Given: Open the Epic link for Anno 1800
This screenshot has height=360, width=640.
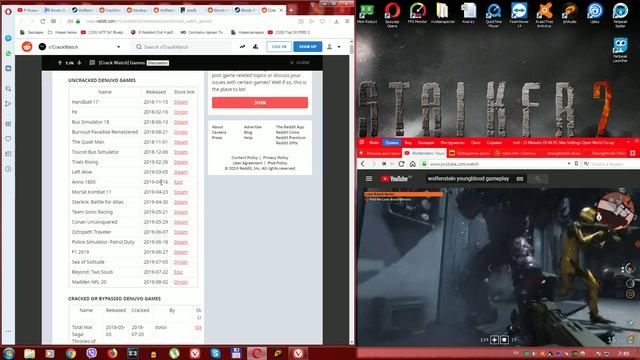Looking at the screenshot, I should click(178, 182).
